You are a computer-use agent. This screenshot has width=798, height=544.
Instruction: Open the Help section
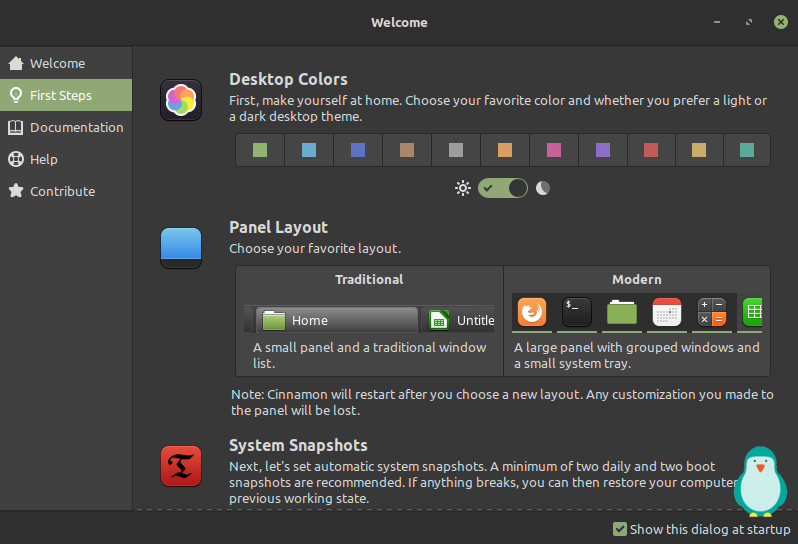pyautogui.click(x=66, y=159)
